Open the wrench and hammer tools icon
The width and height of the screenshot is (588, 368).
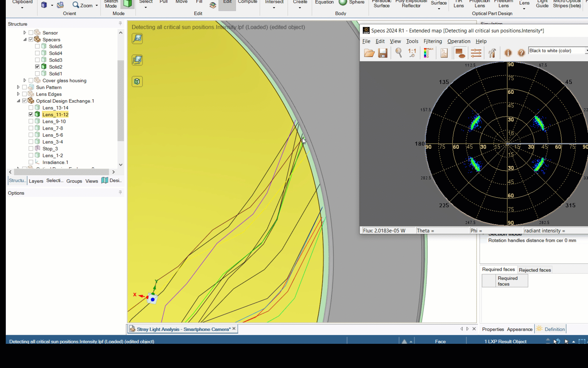coord(492,53)
